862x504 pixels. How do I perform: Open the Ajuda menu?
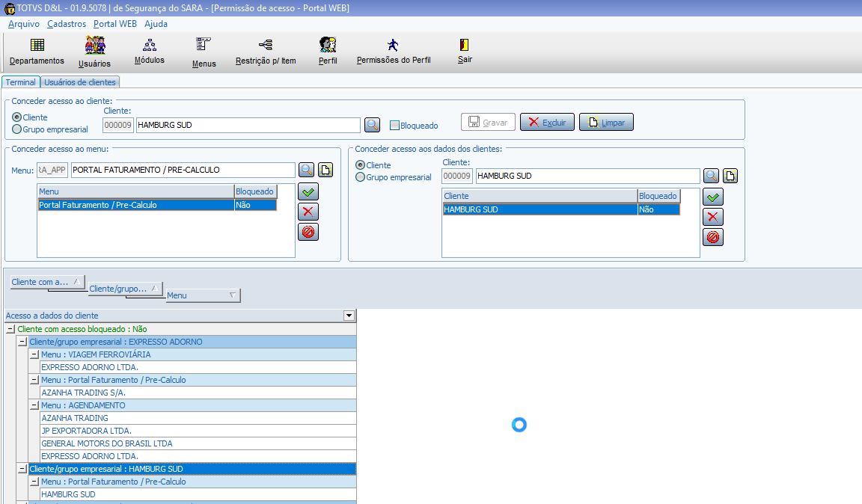tap(156, 24)
